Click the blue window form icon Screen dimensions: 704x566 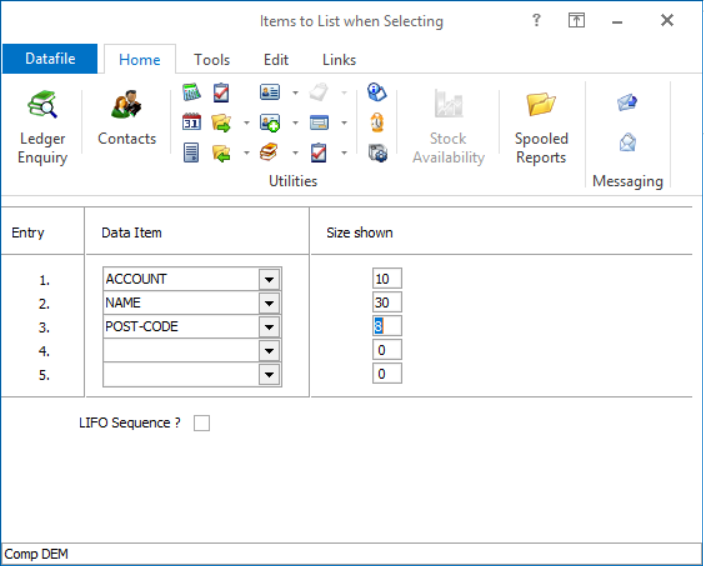pos(319,123)
